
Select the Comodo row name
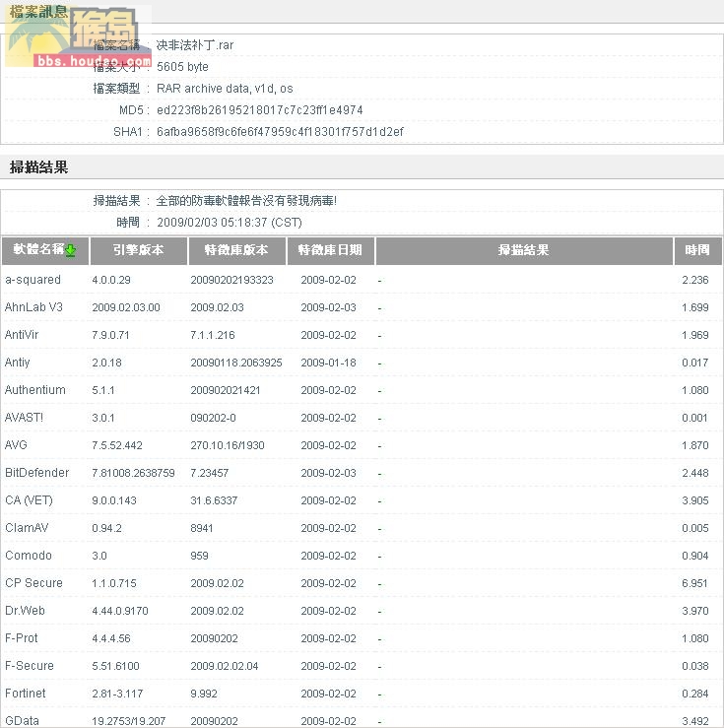[29, 556]
